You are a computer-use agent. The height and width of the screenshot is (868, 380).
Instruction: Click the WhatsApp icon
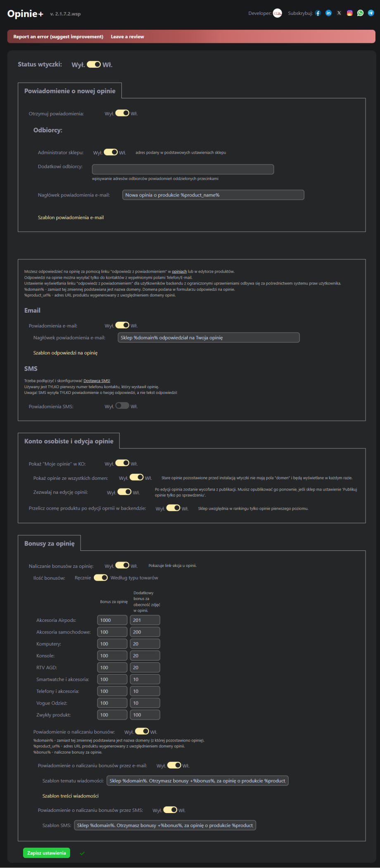360,13
